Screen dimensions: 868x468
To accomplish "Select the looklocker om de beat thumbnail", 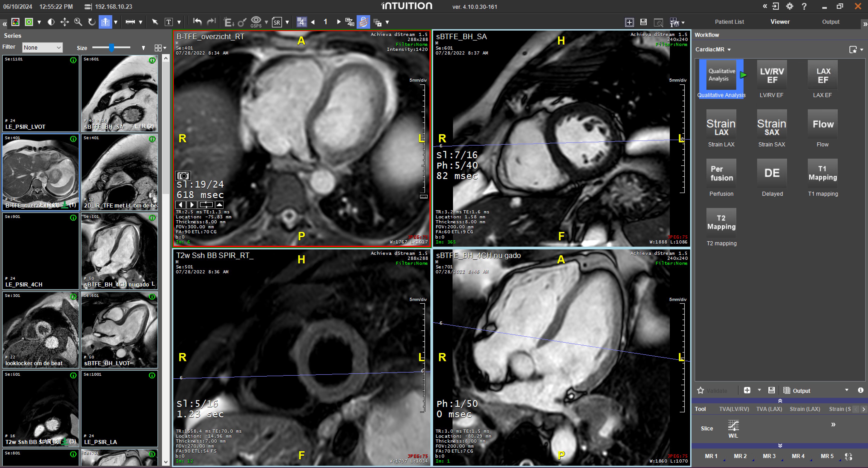I will tap(41, 330).
